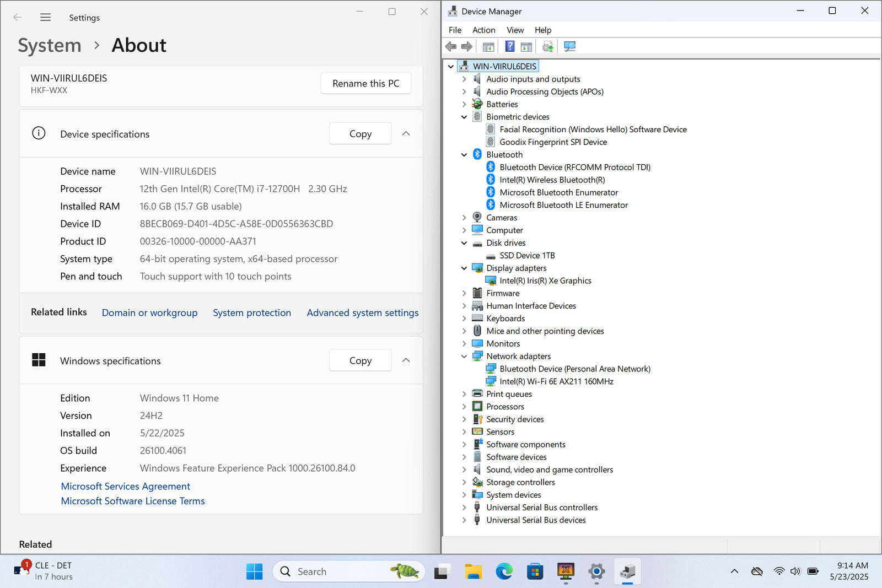Open Advanced system settings link

pyautogui.click(x=362, y=312)
